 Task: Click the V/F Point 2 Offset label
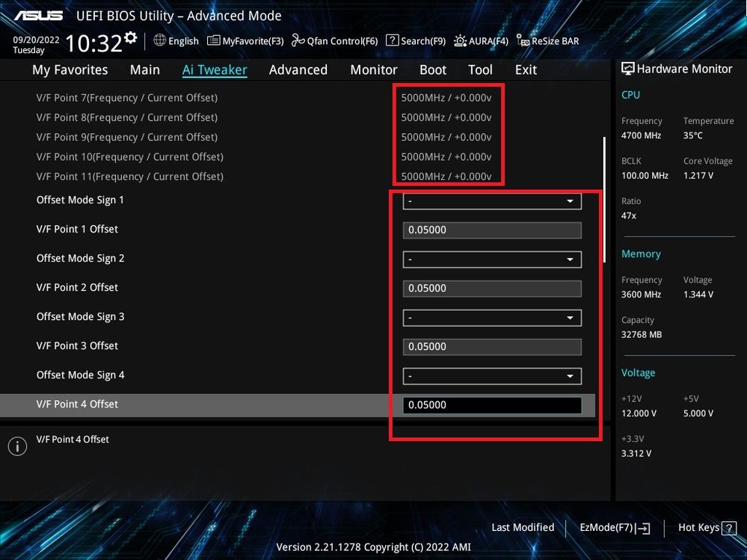pos(77,288)
